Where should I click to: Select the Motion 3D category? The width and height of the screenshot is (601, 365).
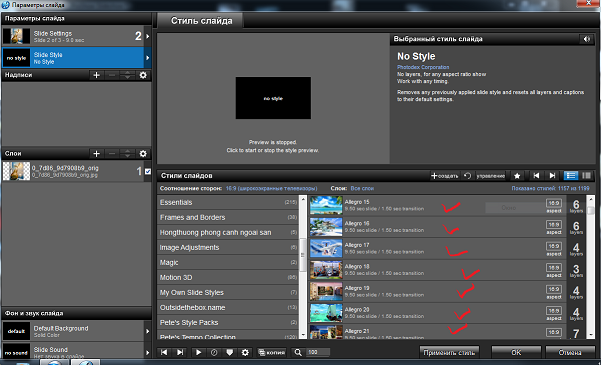[x=228, y=278]
